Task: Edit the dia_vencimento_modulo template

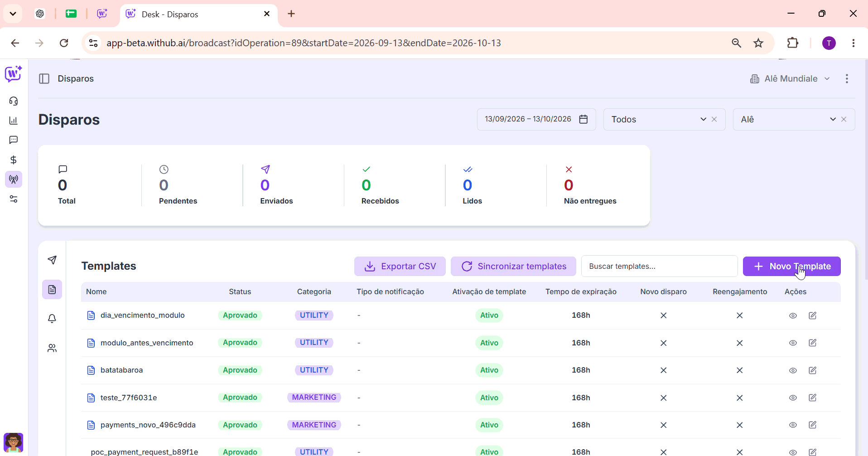Action: pyautogui.click(x=813, y=315)
